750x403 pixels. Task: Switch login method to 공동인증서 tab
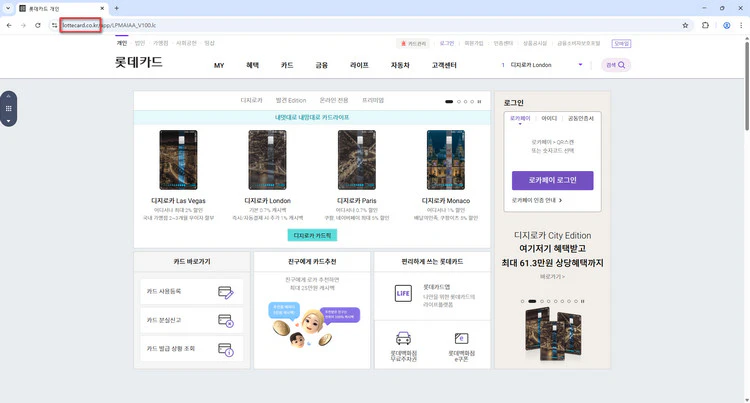[x=581, y=118]
